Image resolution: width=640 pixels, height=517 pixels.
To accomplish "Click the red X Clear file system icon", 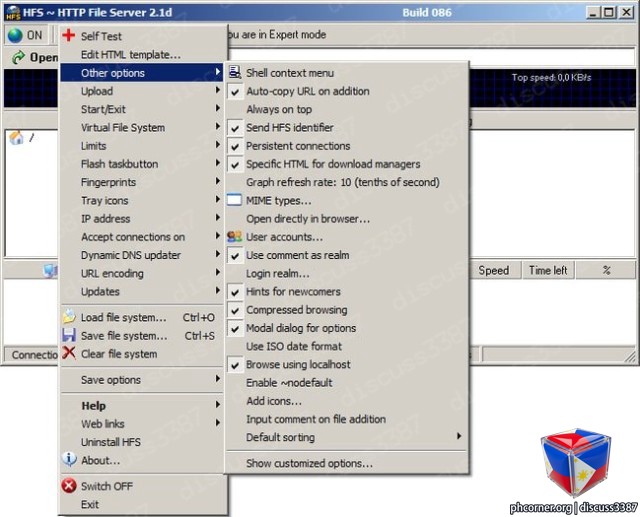I will click(x=69, y=353).
